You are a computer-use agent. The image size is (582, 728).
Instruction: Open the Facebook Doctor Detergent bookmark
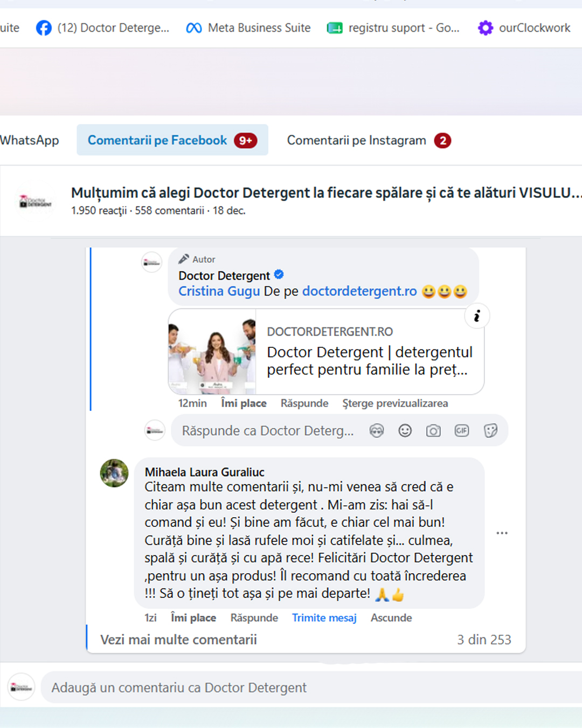[x=102, y=28]
